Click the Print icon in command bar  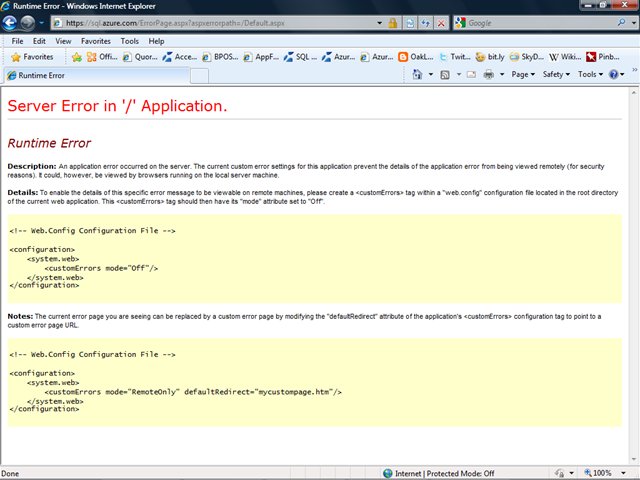[489, 74]
